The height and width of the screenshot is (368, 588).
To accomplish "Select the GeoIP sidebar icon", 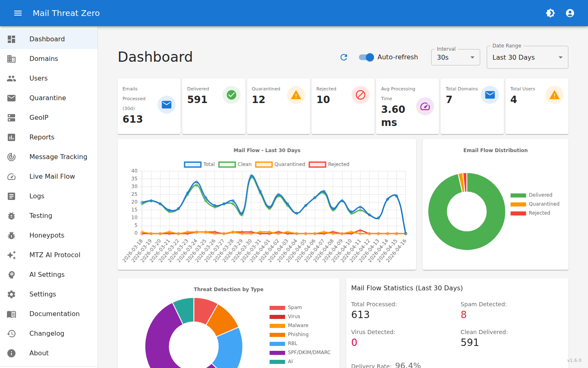I will coord(11,117).
